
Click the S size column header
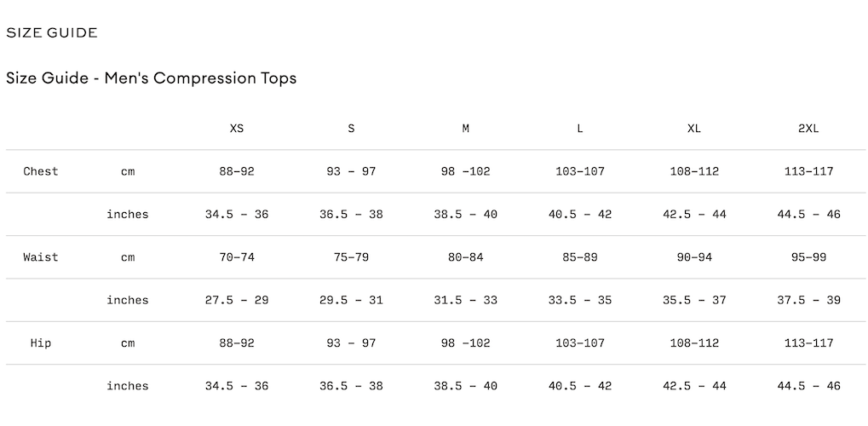coord(351,129)
